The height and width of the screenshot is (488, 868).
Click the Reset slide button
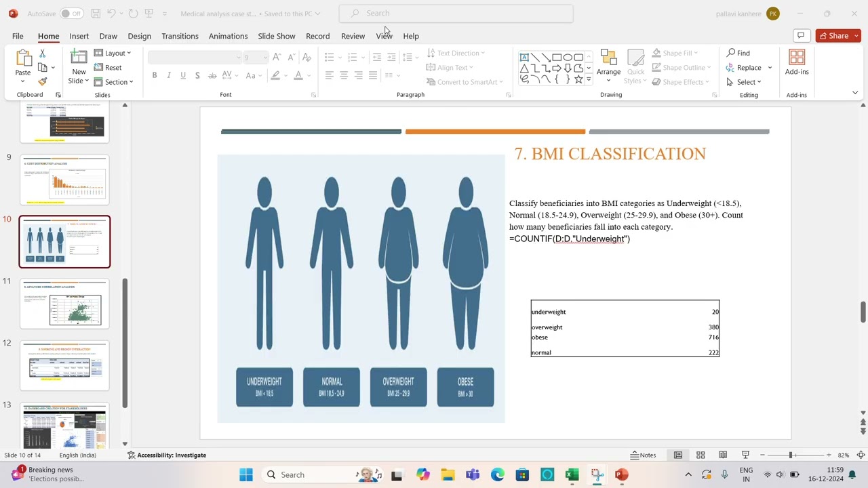coord(108,68)
